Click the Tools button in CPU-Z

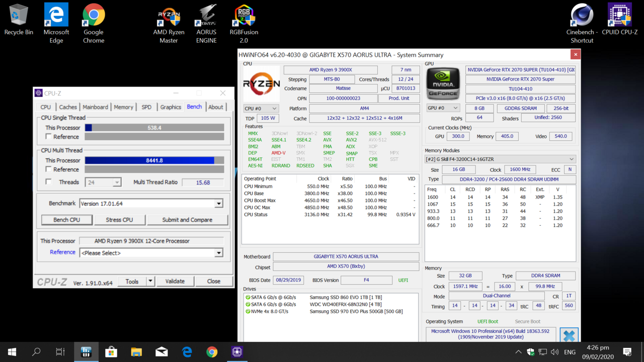click(132, 282)
